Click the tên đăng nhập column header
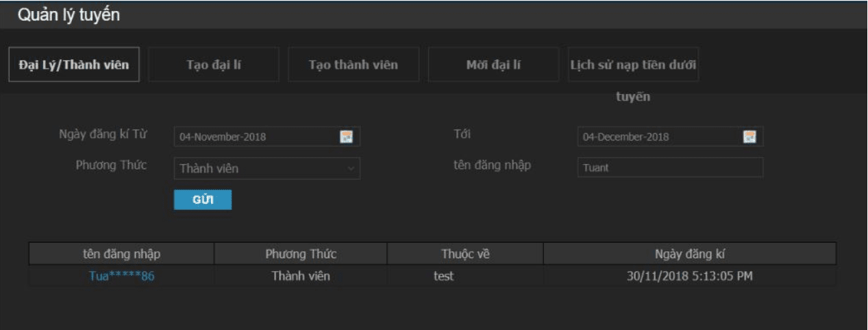Image resolution: width=868 pixels, height=330 pixels. pyautogui.click(x=121, y=254)
